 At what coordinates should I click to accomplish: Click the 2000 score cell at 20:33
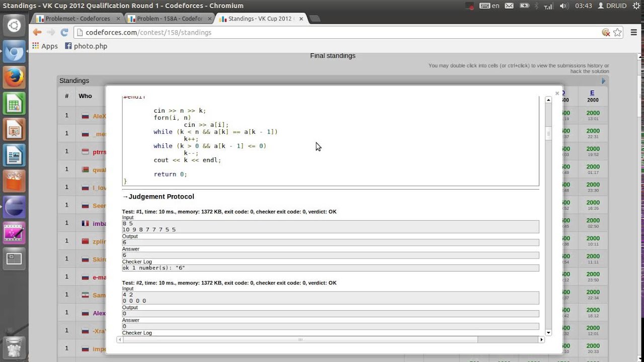[593, 348]
